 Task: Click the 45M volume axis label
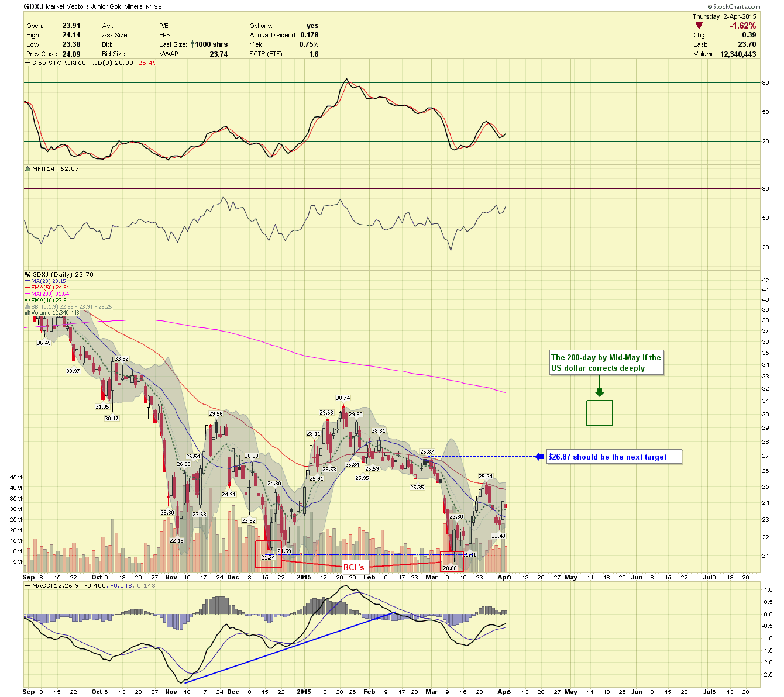pos(16,477)
